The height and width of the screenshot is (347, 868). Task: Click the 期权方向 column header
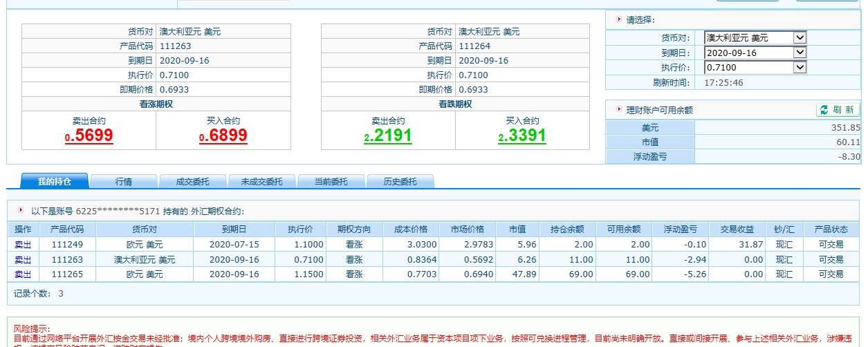(x=354, y=229)
